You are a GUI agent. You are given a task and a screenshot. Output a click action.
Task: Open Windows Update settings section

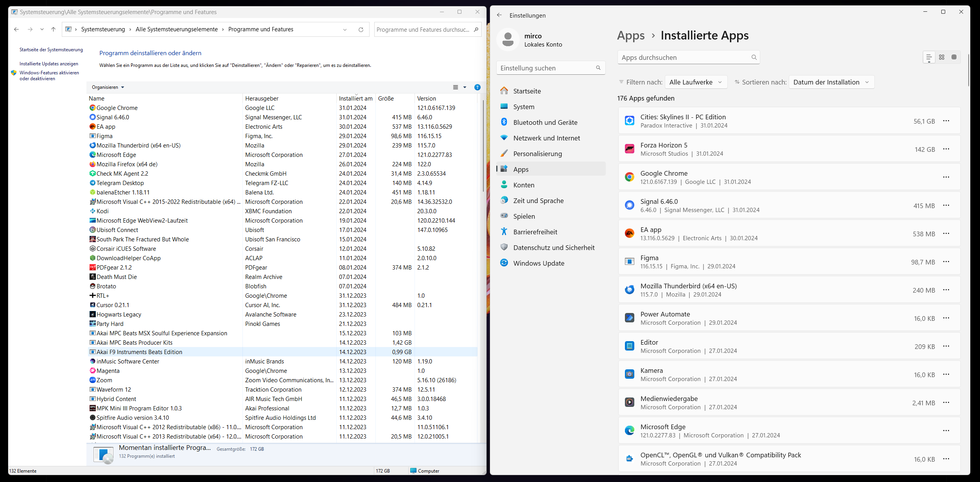pos(538,263)
